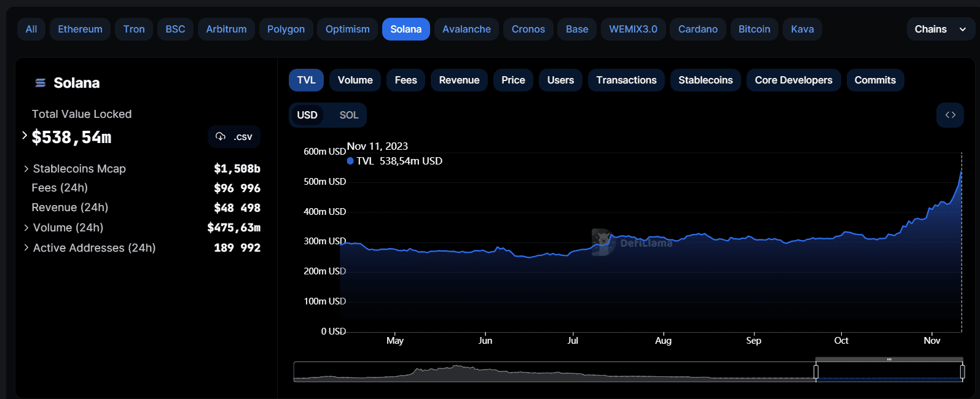Click the embed chart code icon

pyautogui.click(x=950, y=115)
